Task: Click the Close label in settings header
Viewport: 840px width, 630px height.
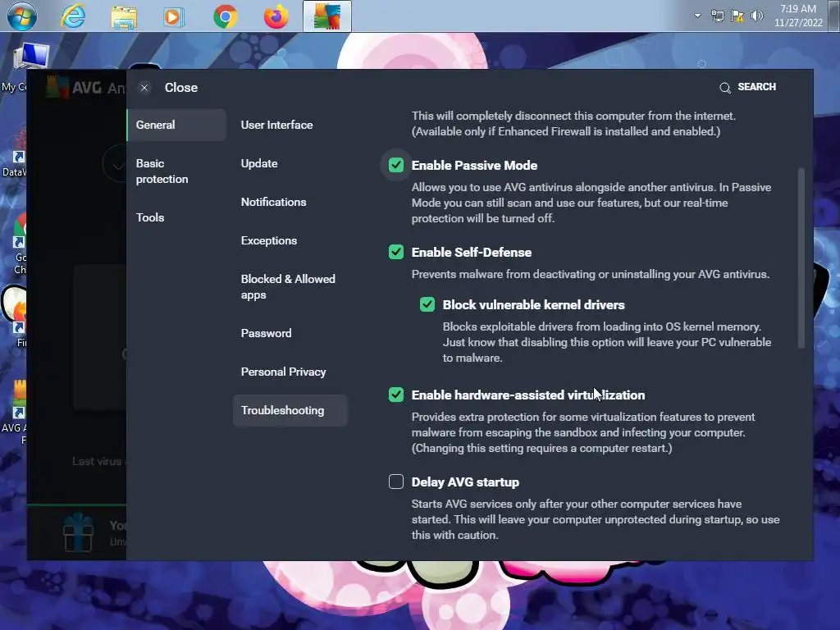Action: point(181,87)
